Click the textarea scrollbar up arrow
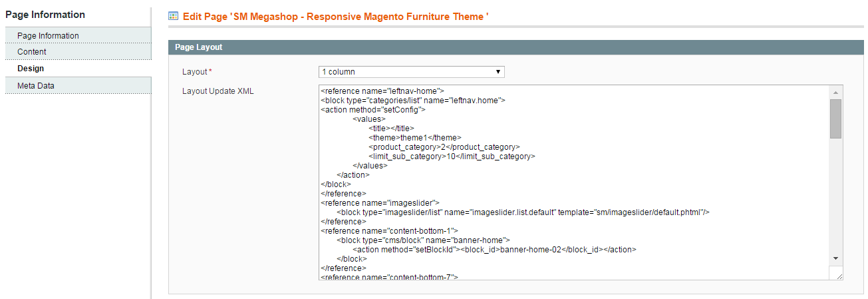Viewport: 868px width, 299px height. 835,92
